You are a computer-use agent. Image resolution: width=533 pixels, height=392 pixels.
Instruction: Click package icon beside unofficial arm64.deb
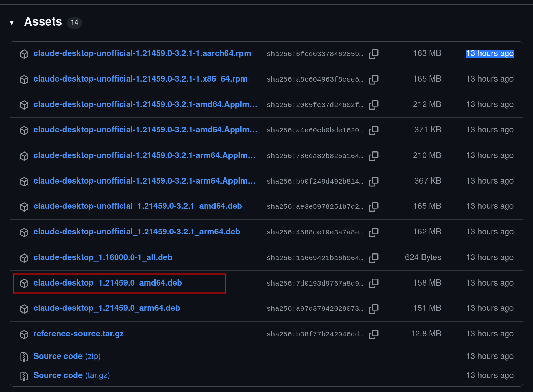tap(24, 232)
